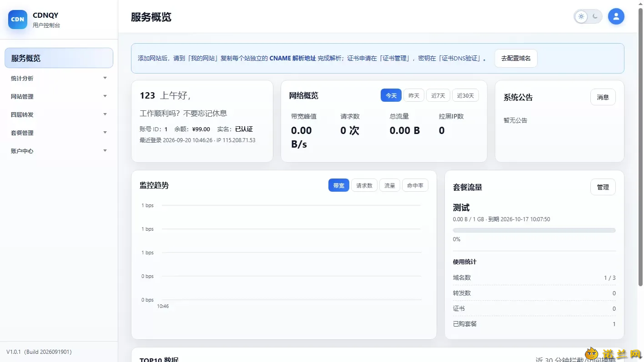Show 流量 in monitoring trend
Screen dimensions: 644x362
click(x=390, y=185)
